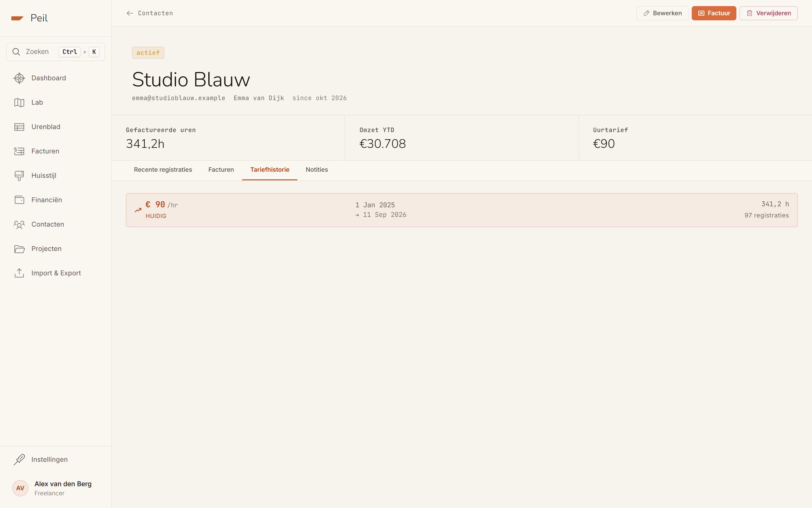Click the 11 Sep 2026 end date

384,215
